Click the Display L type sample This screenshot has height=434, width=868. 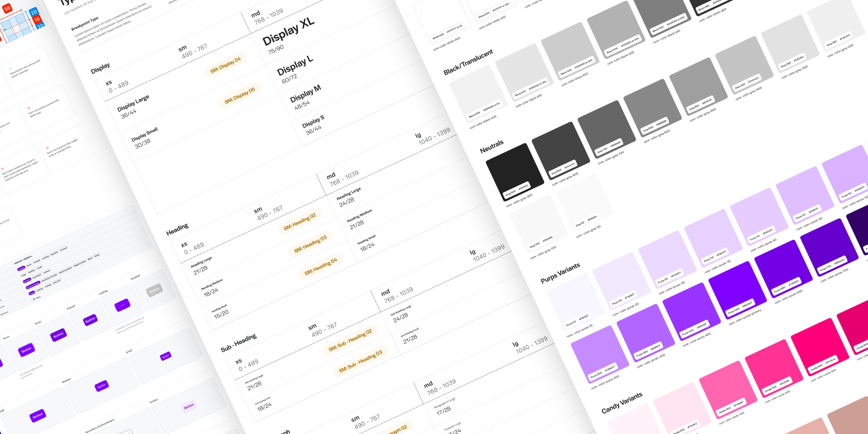[295, 65]
